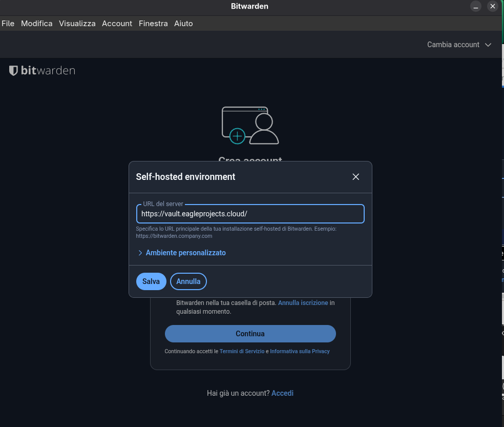This screenshot has height=427, width=504.
Task: Click the create account illustration icon
Action: point(250,125)
